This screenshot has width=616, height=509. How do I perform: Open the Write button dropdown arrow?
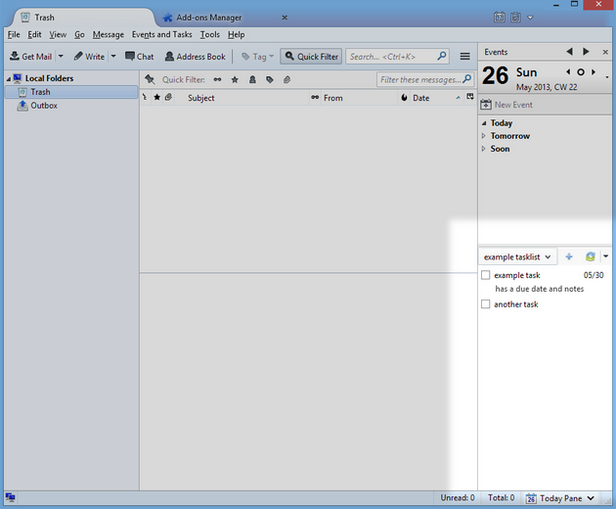coord(113,57)
